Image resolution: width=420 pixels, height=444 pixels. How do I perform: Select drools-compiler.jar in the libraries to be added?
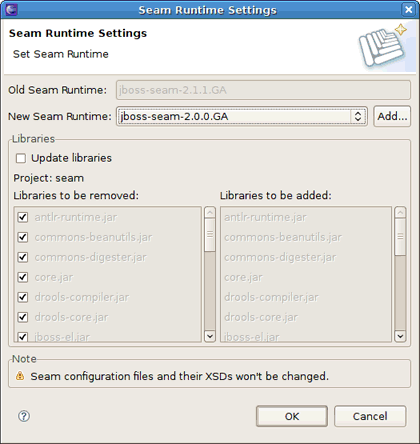coord(271,297)
